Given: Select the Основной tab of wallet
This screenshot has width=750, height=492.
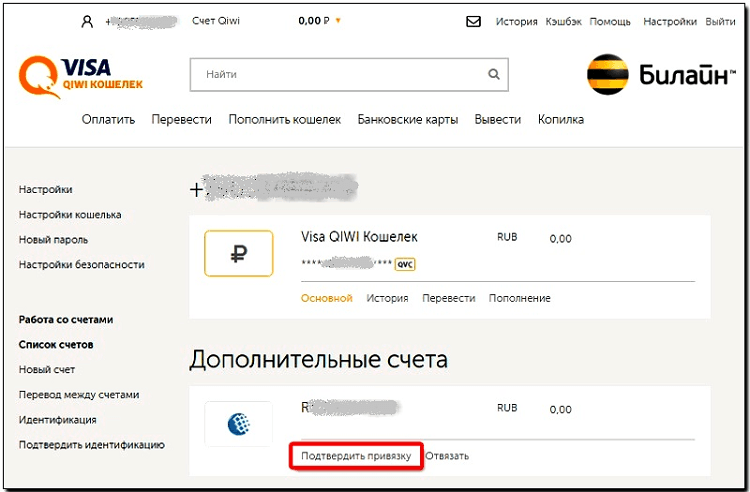Looking at the screenshot, I should click(327, 298).
